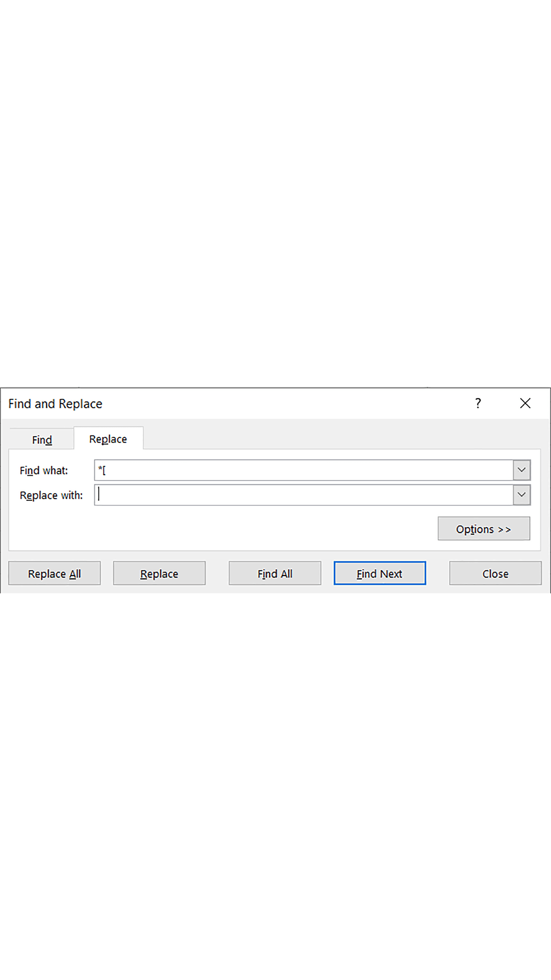
Task: Click the "Find what:" label
Action: tap(44, 471)
